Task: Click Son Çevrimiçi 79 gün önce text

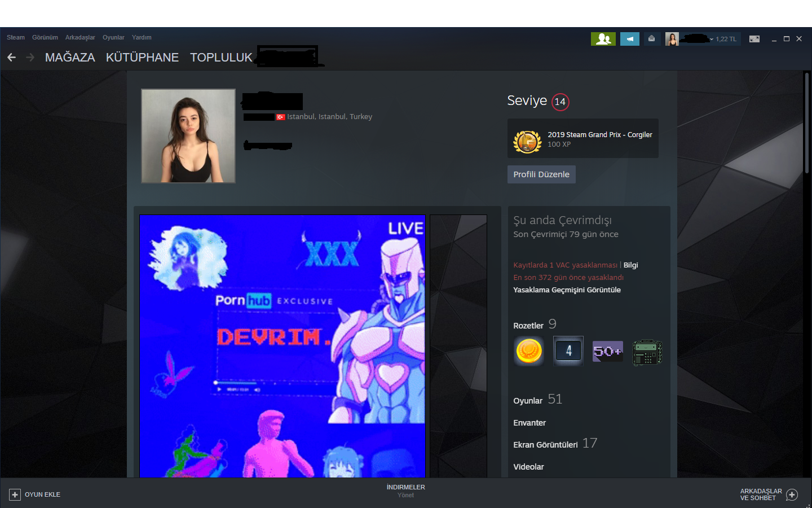Action: pyautogui.click(x=566, y=234)
